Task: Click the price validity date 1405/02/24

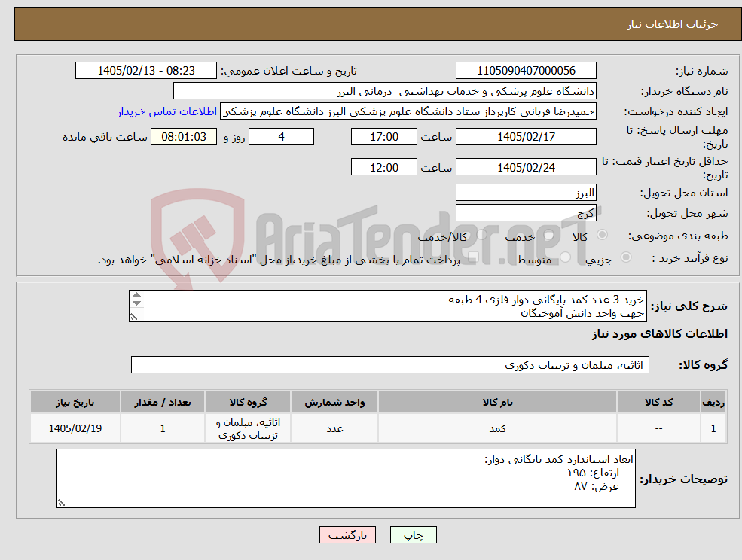Action: pyautogui.click(x=526, y=167)
